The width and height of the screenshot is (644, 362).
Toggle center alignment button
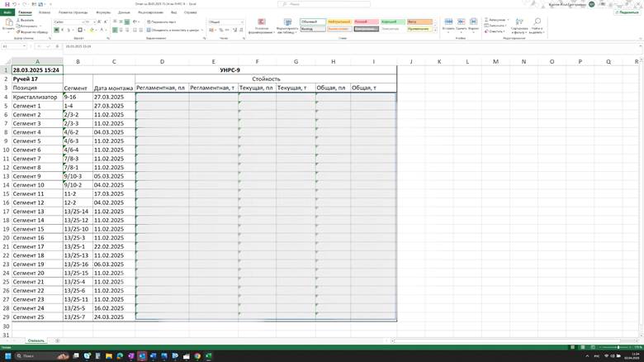120,30
